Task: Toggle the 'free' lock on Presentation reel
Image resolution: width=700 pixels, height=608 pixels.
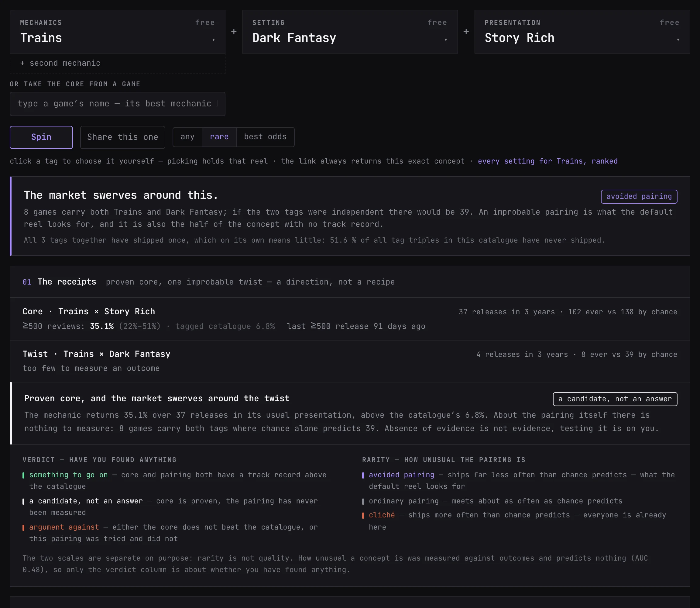Action: click(670, 22)
